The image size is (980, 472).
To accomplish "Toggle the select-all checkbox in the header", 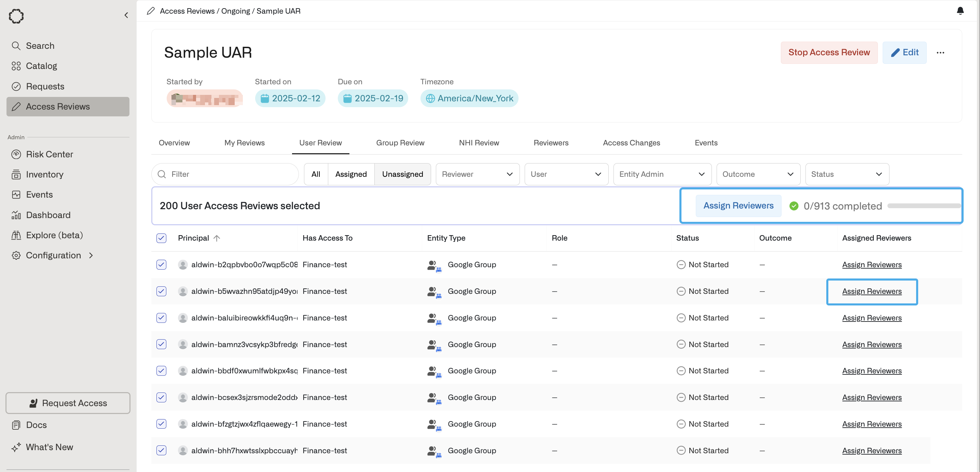I will coord(161,238).
